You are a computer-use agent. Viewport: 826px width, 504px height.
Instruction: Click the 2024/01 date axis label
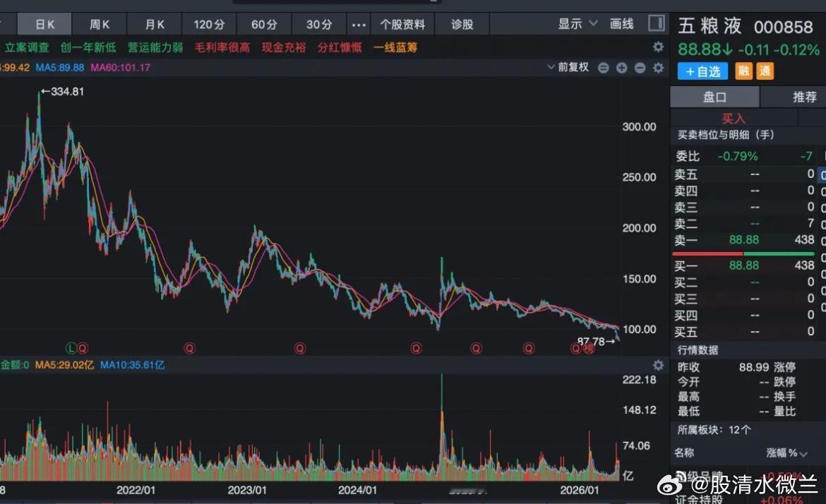(x=358, y=491)
